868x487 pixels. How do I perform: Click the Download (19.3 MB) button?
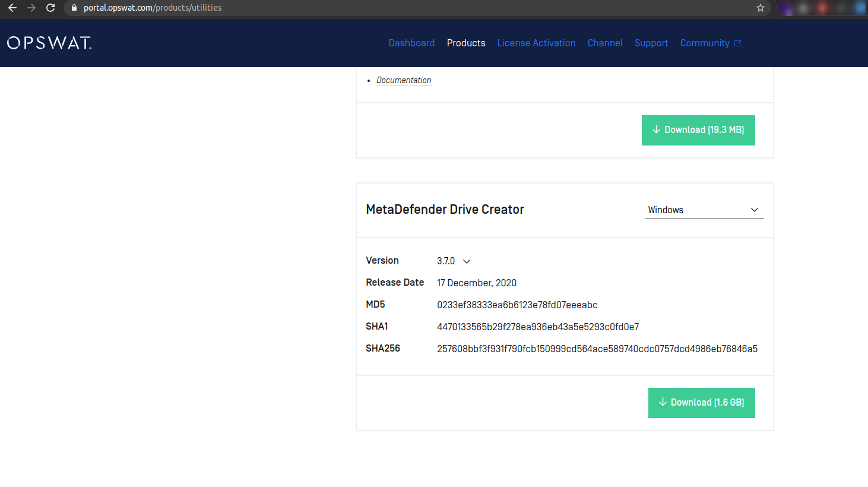pyautogui.click(x=698, y=130)
